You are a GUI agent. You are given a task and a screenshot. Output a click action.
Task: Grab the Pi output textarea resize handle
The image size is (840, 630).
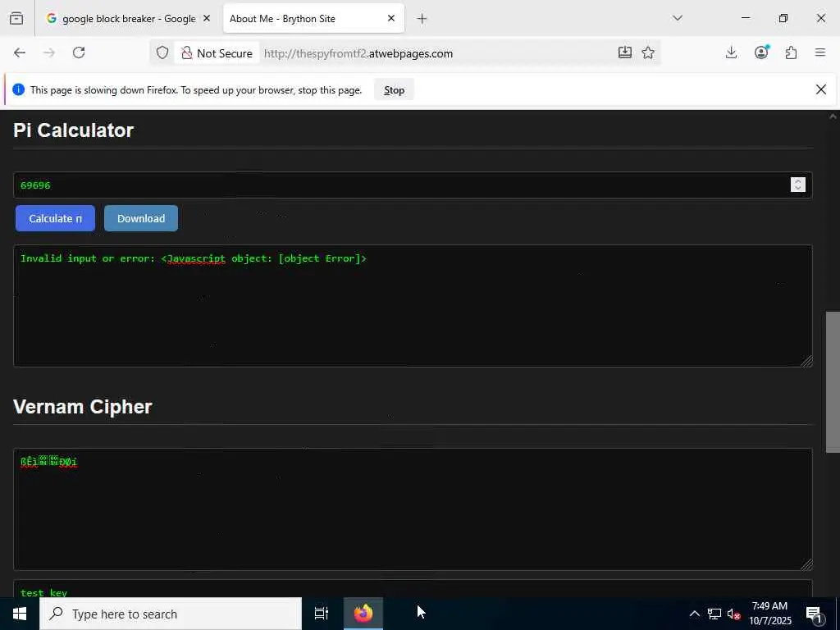(807, 362)
